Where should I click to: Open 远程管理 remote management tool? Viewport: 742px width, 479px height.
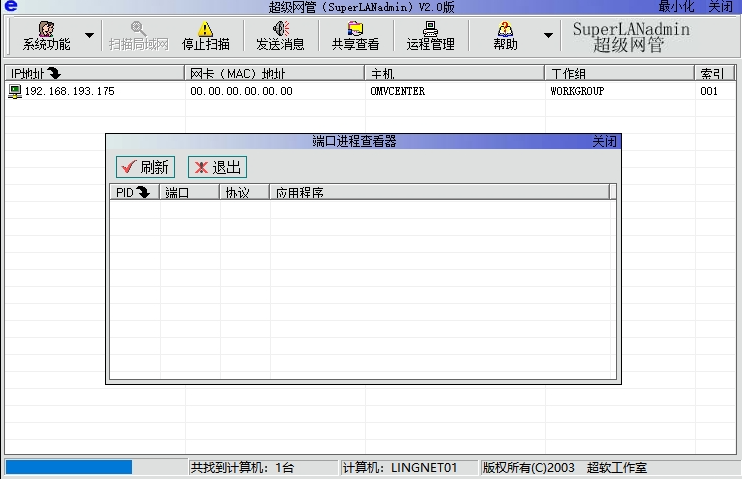coord(430,36)
